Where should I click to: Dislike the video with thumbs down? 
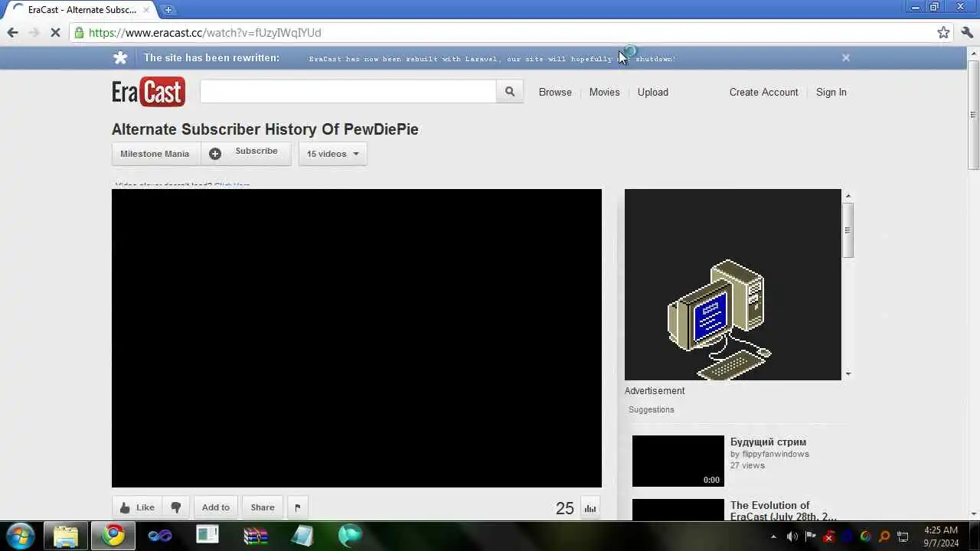[x=176, y=507]
